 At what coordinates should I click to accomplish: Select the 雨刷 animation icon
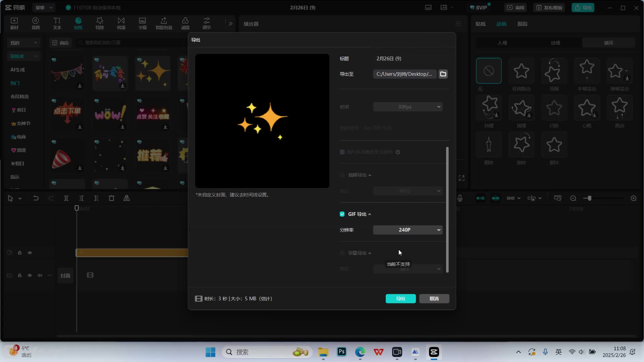click(554, 71)
